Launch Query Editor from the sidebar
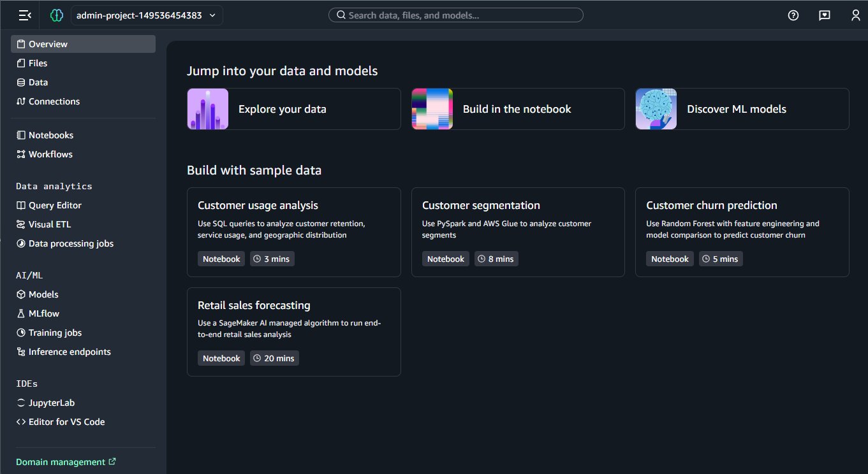868x474 pixels. click(55, 205)
